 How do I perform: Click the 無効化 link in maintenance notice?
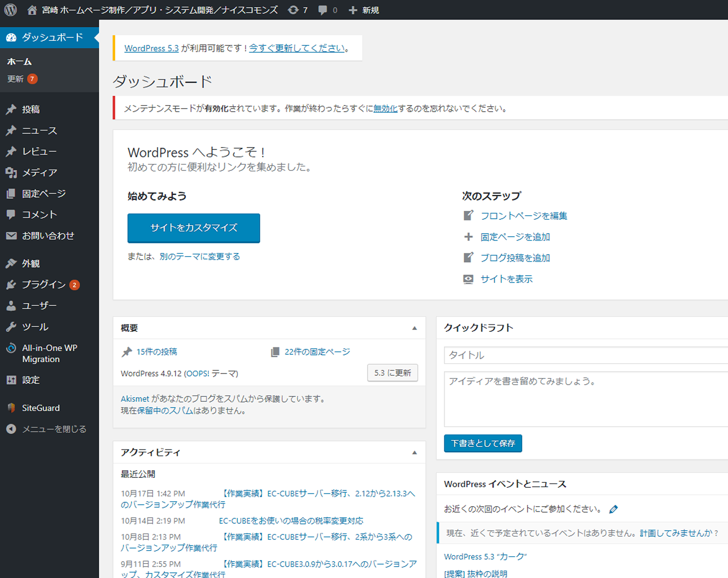[x=385, y=109]
